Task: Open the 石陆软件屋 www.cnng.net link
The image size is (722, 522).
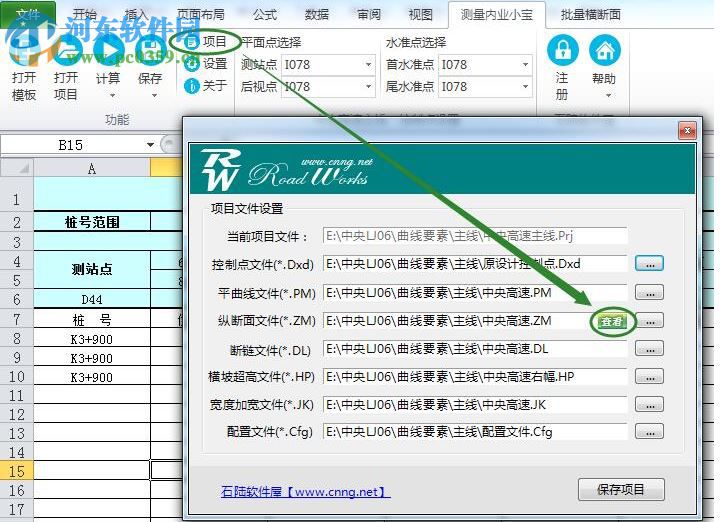Action: (x=305, y=492)
